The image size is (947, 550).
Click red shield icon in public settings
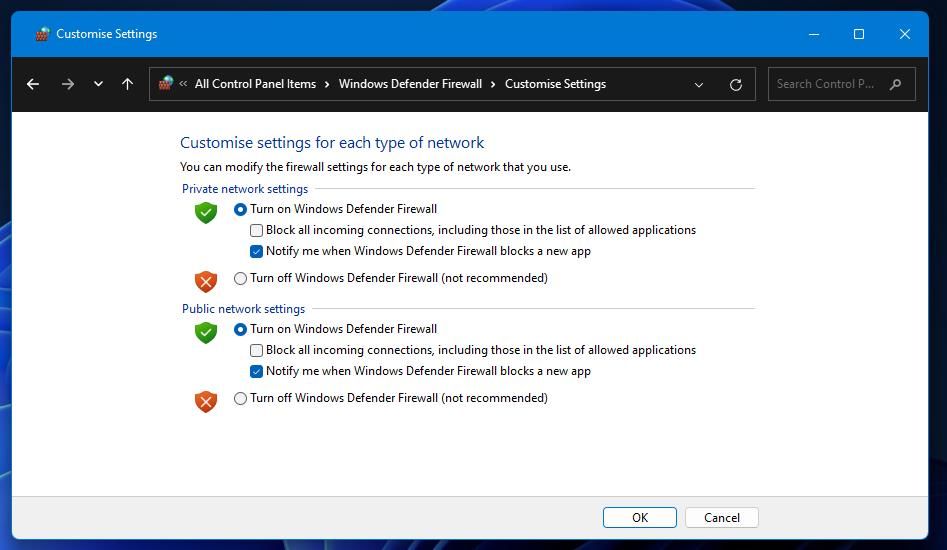pyautogui.click(x=206, y=401)
